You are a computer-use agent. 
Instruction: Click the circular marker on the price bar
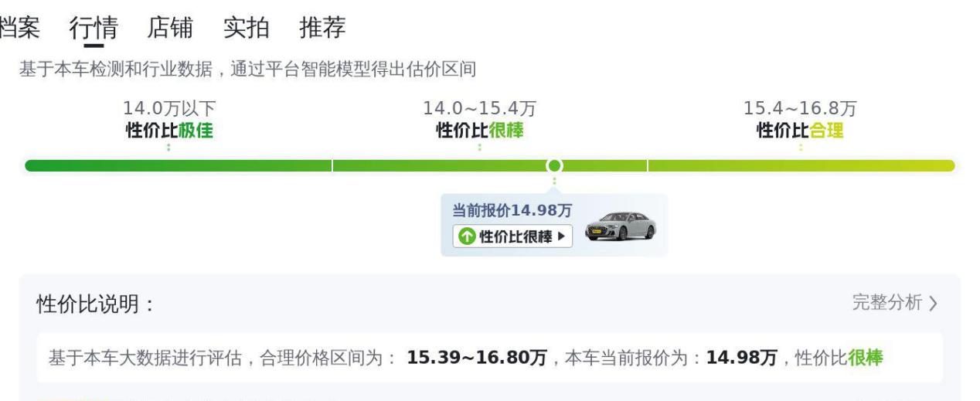tap(554, 165)
